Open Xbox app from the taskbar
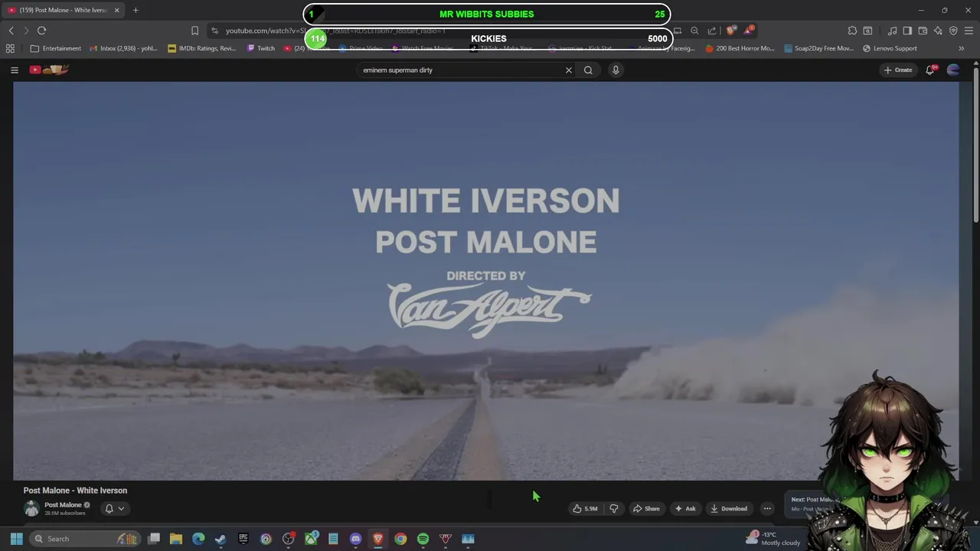The height and width of the screenshot is (551, 980). [311, 539]
